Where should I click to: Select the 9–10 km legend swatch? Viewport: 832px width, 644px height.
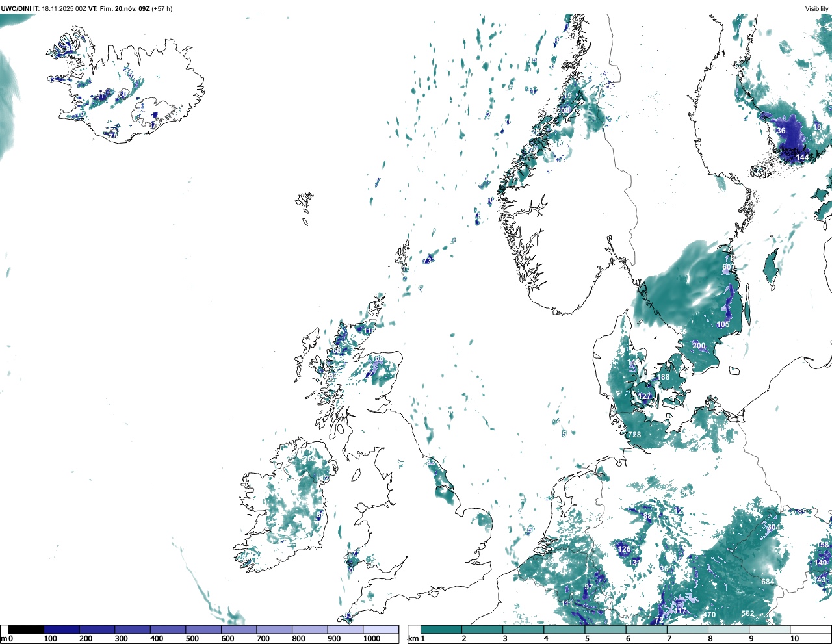pyautogui.click(x=770, y=629)
